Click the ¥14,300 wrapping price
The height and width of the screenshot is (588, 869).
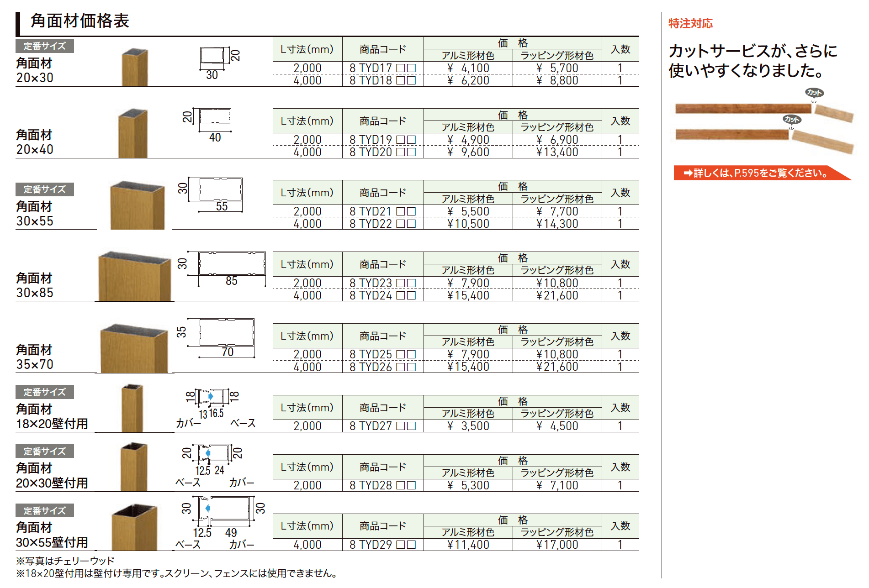557,224
